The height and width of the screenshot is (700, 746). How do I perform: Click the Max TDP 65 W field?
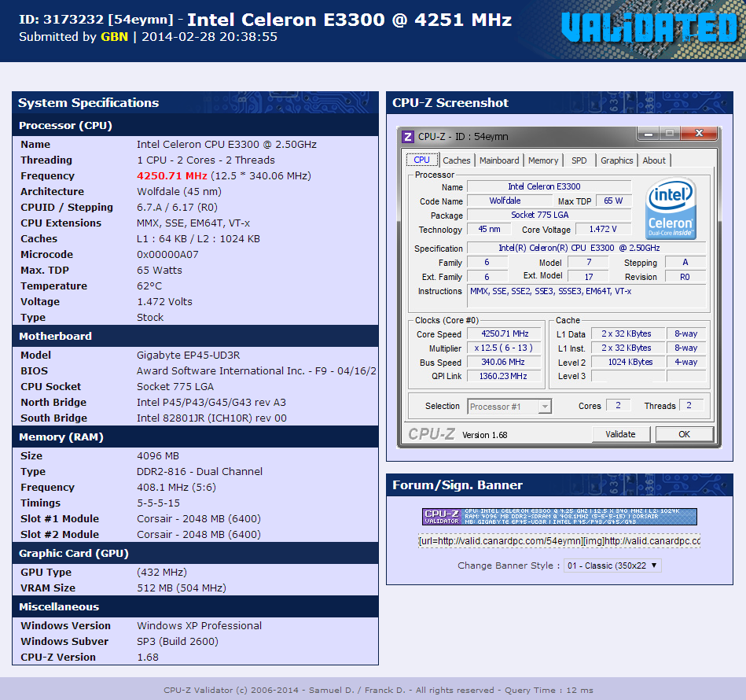tap(614, 201)
